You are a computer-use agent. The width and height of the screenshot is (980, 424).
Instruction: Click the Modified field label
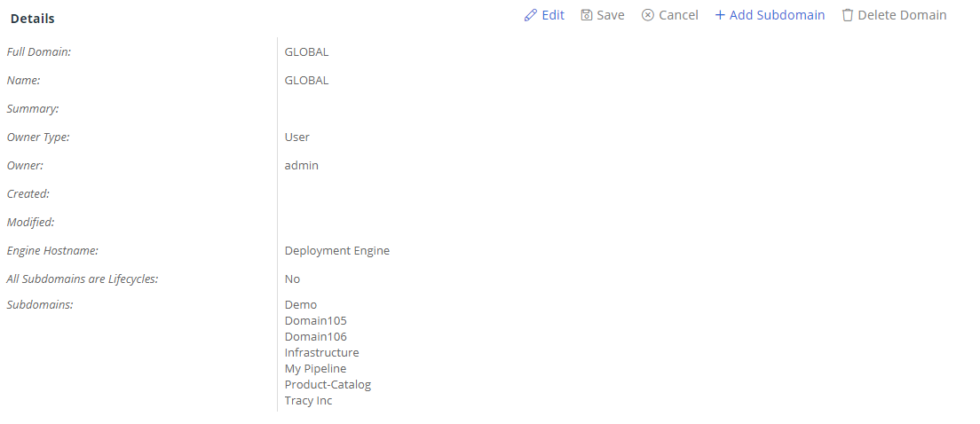click(30, 223)
